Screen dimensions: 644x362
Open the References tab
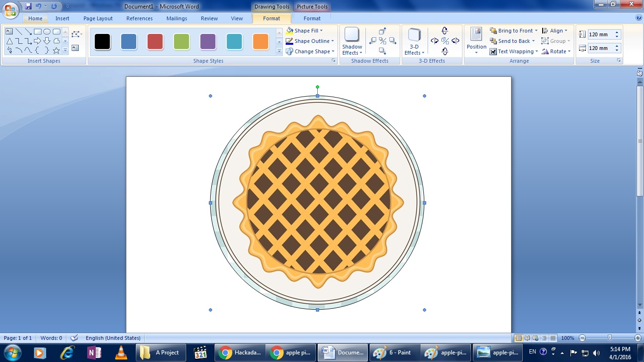(x=140, y=18)
